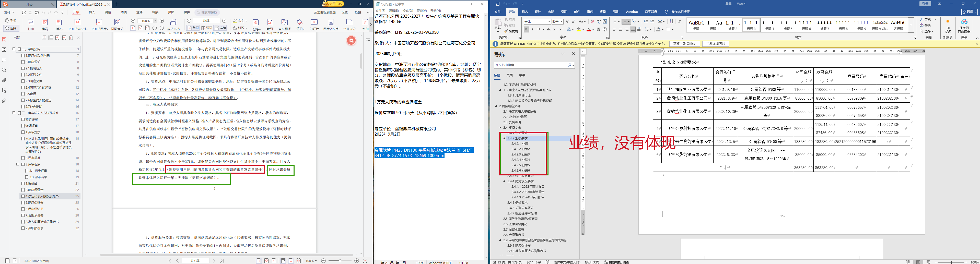Click the 搜索与替换 search box in WPS
The image size is (980, 264).
pos(208,13)
